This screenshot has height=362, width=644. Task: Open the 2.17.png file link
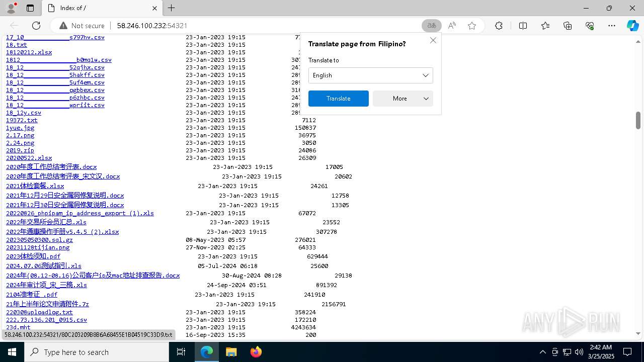[20, 135]
